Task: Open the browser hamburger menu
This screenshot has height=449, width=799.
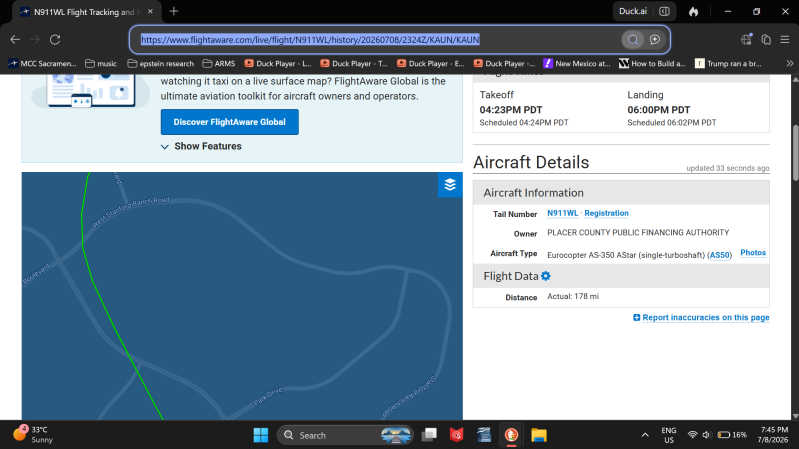Action: coord(785,39)
